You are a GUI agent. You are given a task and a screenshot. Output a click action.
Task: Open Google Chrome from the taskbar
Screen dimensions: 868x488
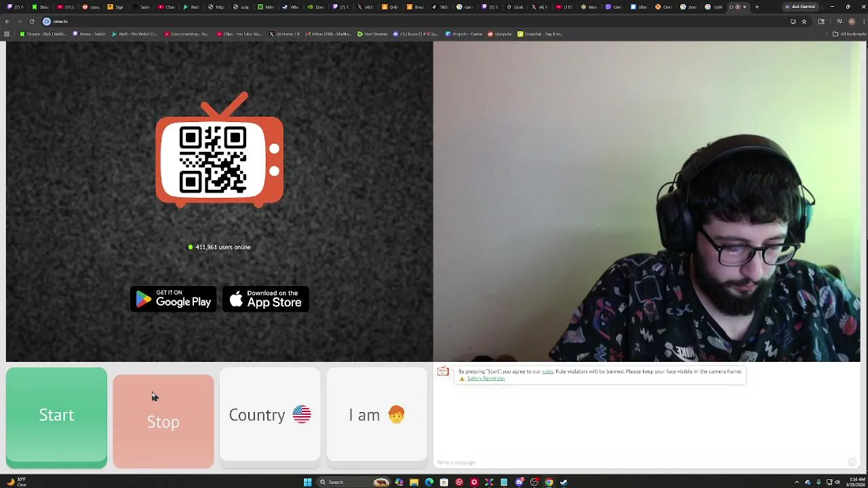[549, 482]
